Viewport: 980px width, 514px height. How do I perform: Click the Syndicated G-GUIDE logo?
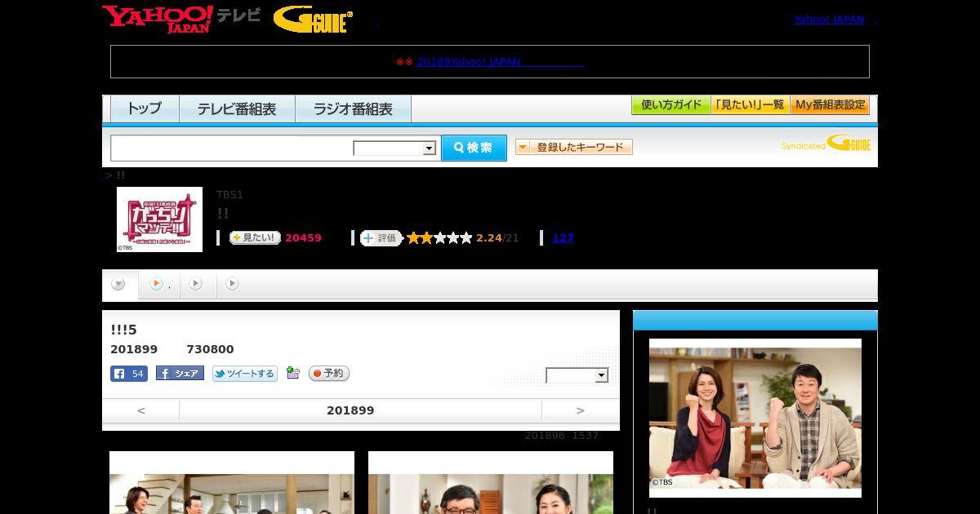pyautogui.click(x=826, y=144)
